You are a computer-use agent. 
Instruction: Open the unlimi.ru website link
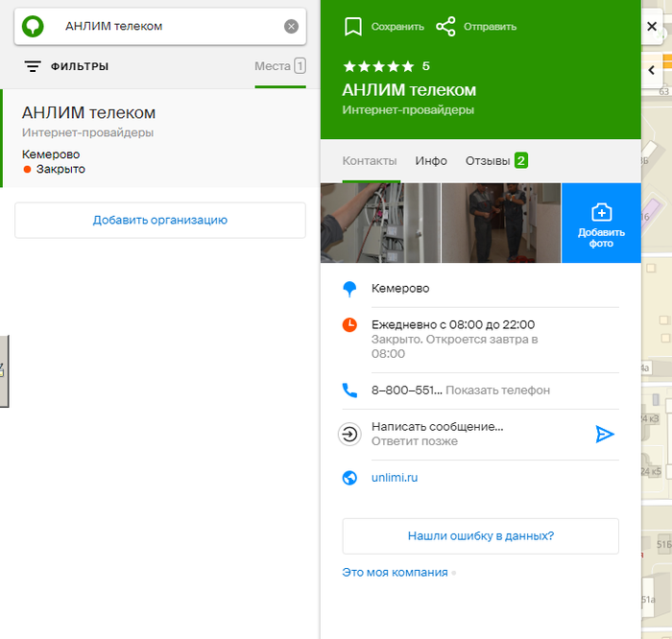[x=395, y=478]
